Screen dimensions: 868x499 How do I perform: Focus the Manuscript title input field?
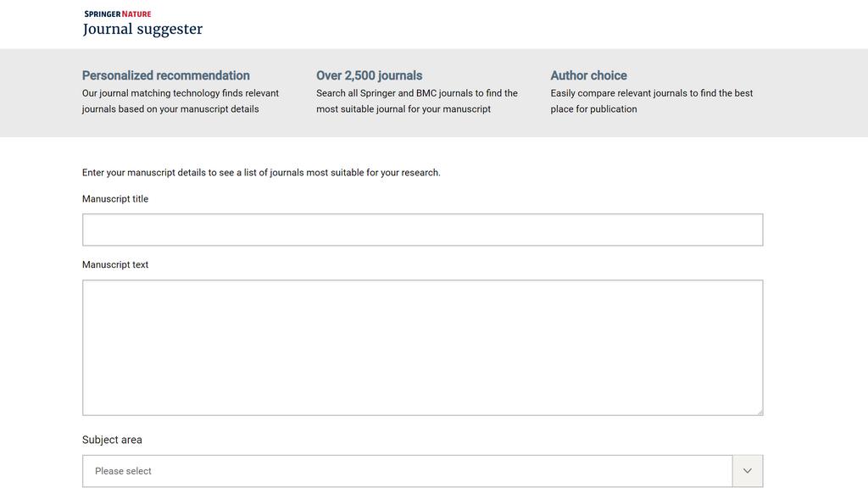coord(422,230)
